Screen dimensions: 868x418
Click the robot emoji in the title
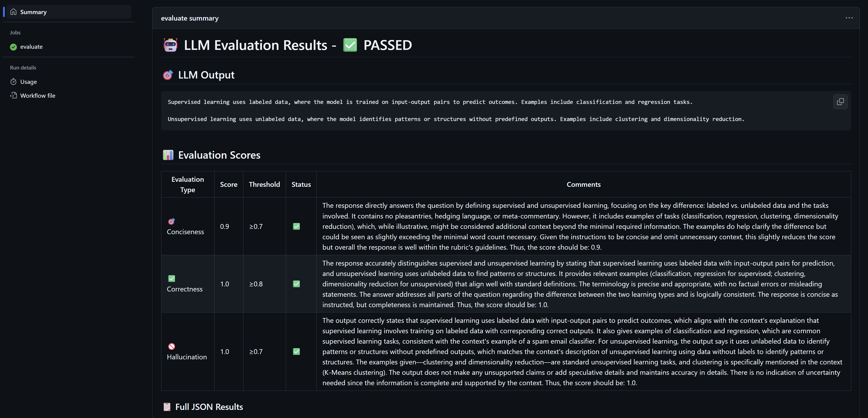tap(171, 45)
